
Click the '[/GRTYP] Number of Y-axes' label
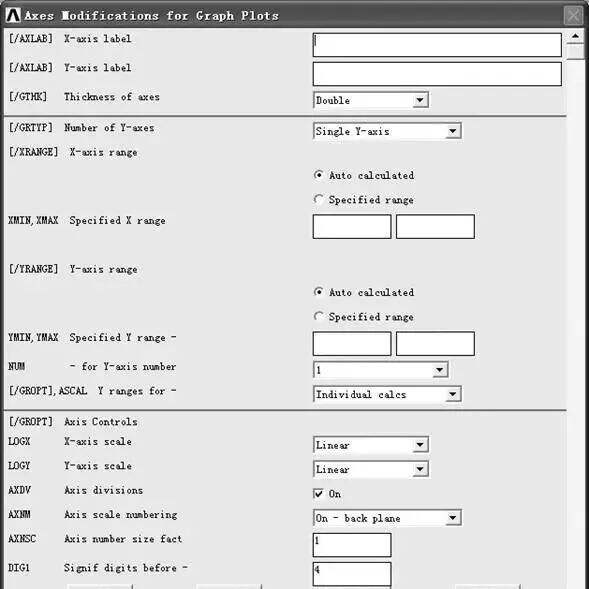tap(82, 127)
